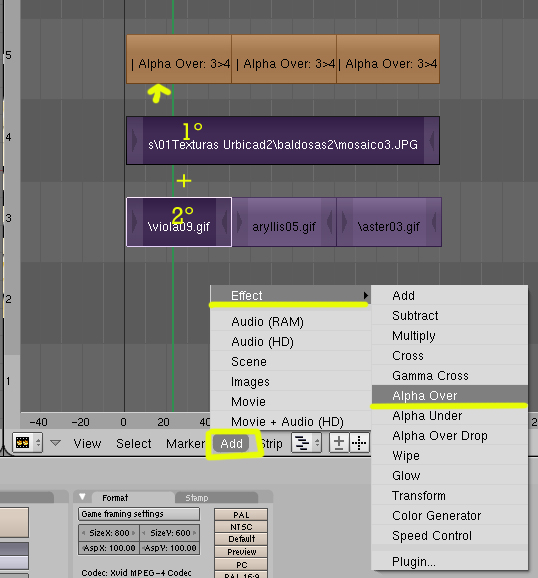Image resolution: width=538 pixels, height=578 pixels.
Task: Select the Subtract effect
Action: [x=450, y=316]
